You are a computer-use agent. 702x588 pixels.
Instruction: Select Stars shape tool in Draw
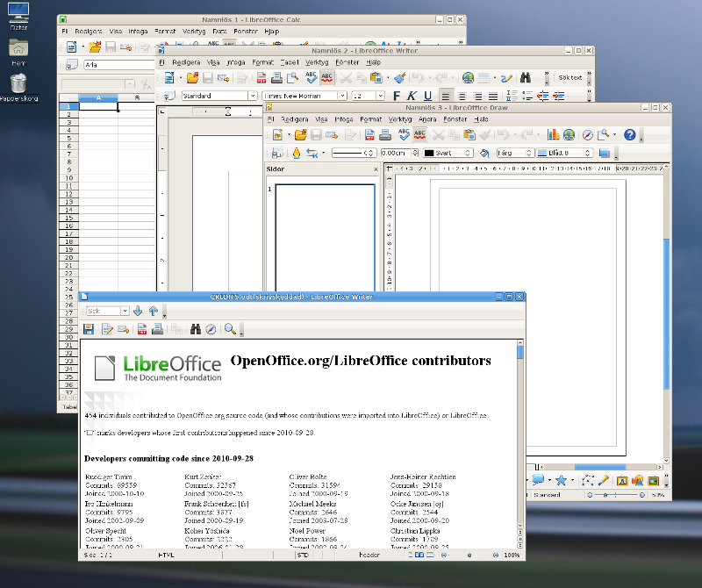click(561, 481)
